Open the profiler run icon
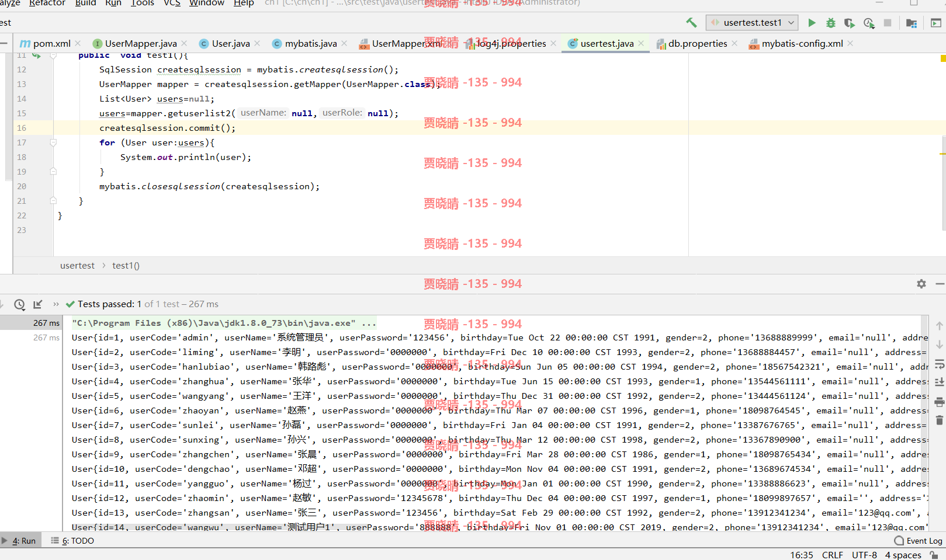 pos(869,23)
